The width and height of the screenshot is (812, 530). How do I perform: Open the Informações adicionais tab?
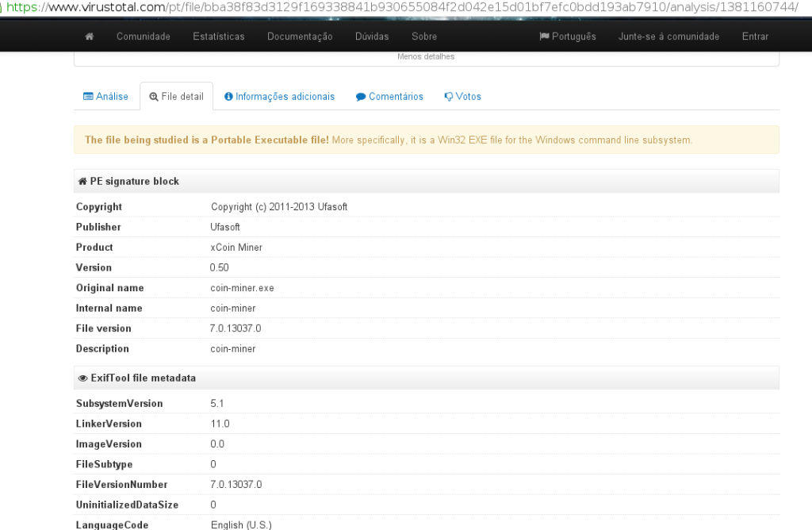tap(280, 96)
